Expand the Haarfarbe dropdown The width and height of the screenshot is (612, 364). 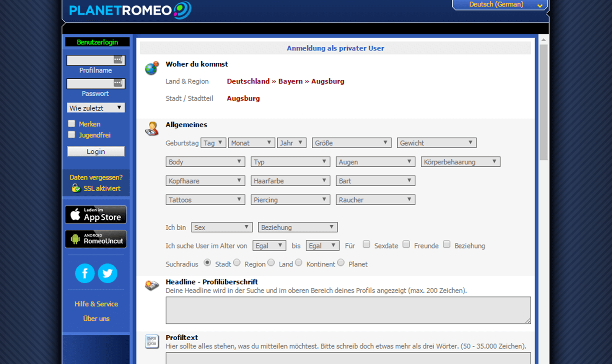290,181
